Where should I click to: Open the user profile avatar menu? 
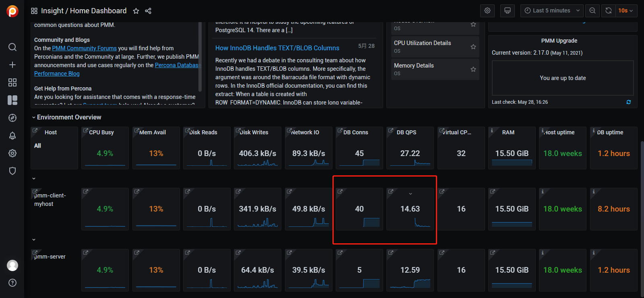pyautogui.click(x=12, y=265)
